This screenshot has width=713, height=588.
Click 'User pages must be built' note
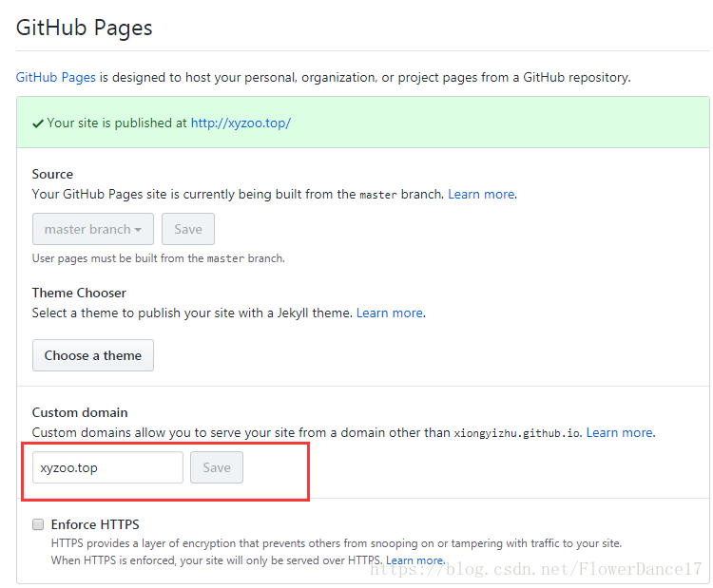[x=158, y=258]
